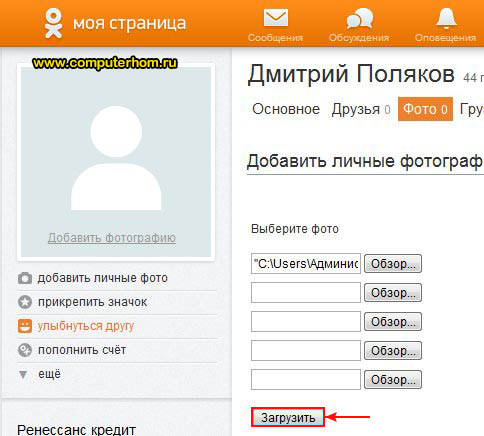Screen dimensions: 484x436
Task: Click the Добавить фотографию link
Action: tap(112, 238)
